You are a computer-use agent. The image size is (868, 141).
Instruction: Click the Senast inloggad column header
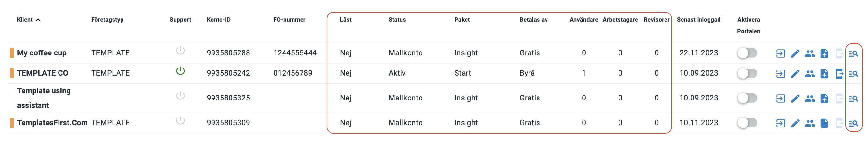coord(699,20)
